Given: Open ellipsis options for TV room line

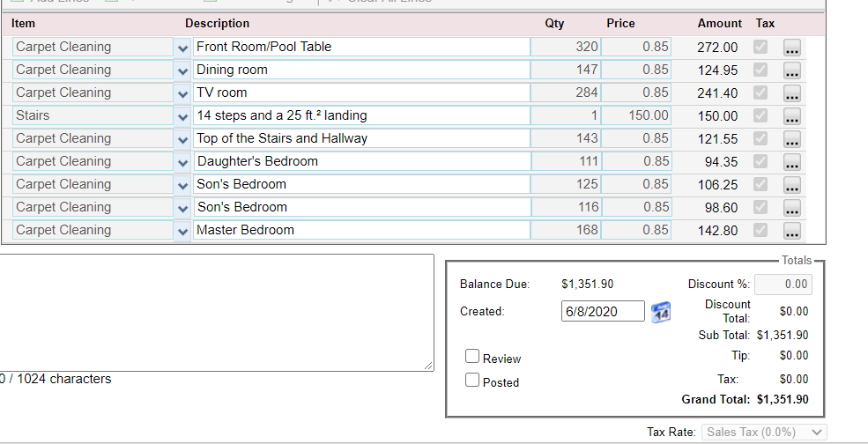Looking at the screenshot, I should pos(792,93).
